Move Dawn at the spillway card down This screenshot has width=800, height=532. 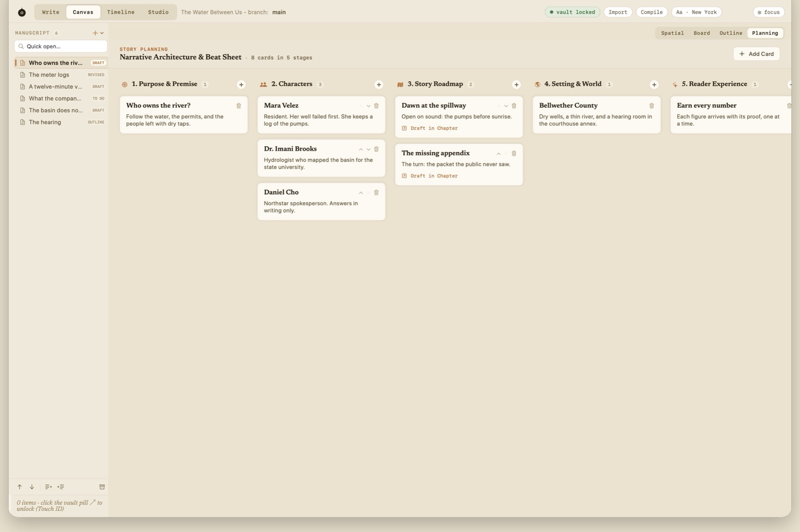point(506,106)
